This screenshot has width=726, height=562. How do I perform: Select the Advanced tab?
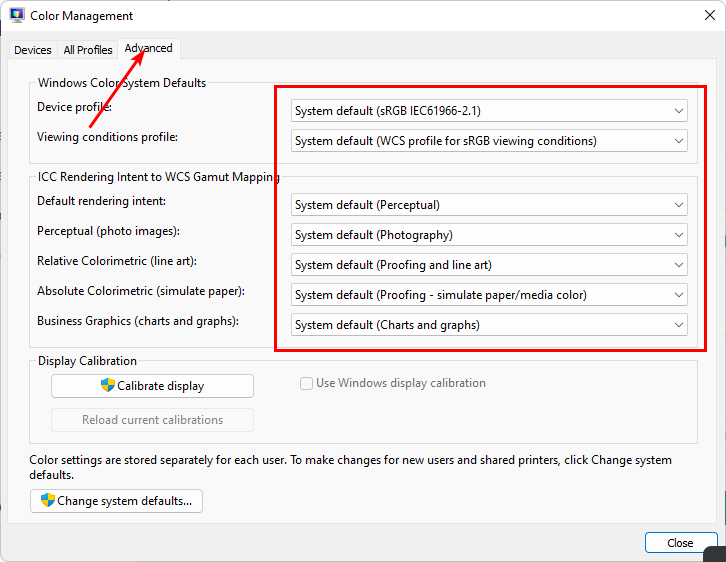[148, 48]
